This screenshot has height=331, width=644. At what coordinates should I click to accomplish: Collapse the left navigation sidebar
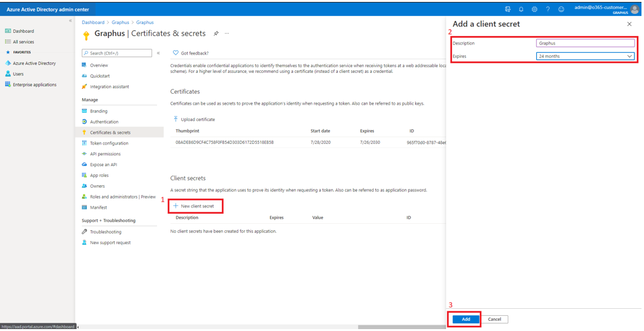click(x=70, y=20)
